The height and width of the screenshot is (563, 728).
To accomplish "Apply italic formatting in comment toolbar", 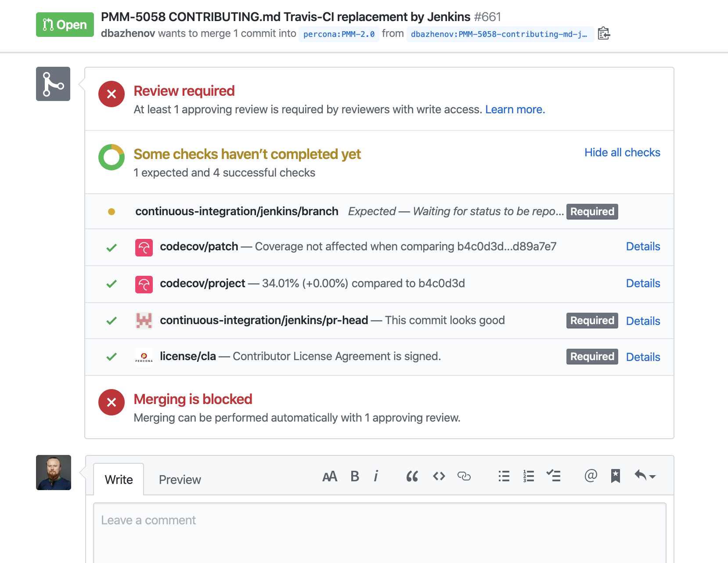I will (376, 476).
